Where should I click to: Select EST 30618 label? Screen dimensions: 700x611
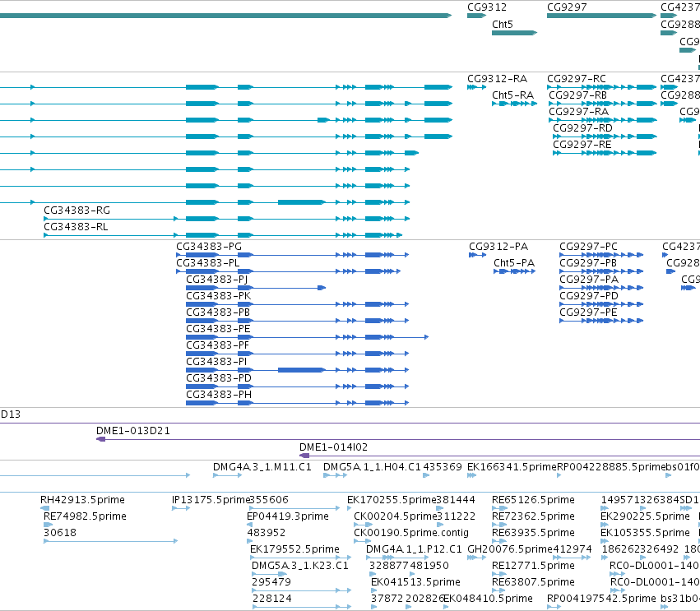pos(60,533)
